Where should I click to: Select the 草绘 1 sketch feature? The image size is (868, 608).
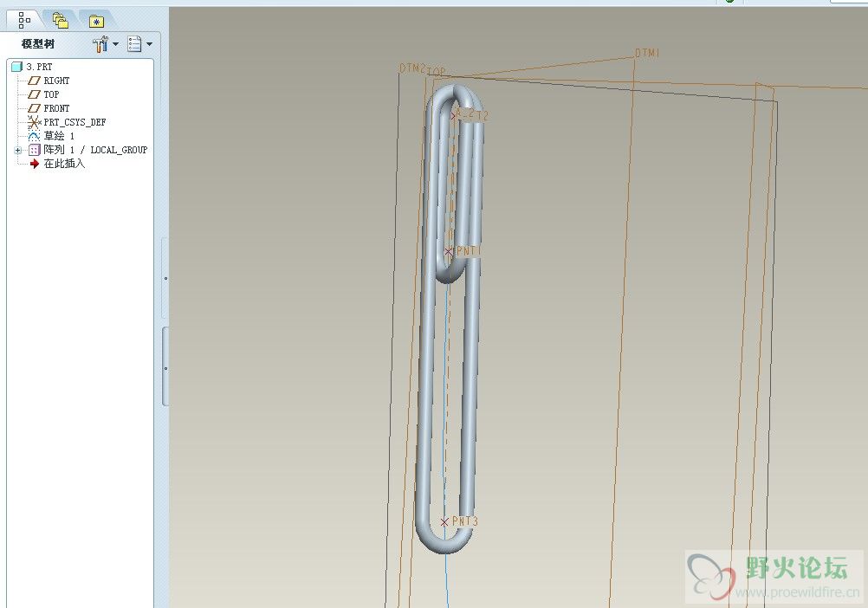(x=59, y=135)
